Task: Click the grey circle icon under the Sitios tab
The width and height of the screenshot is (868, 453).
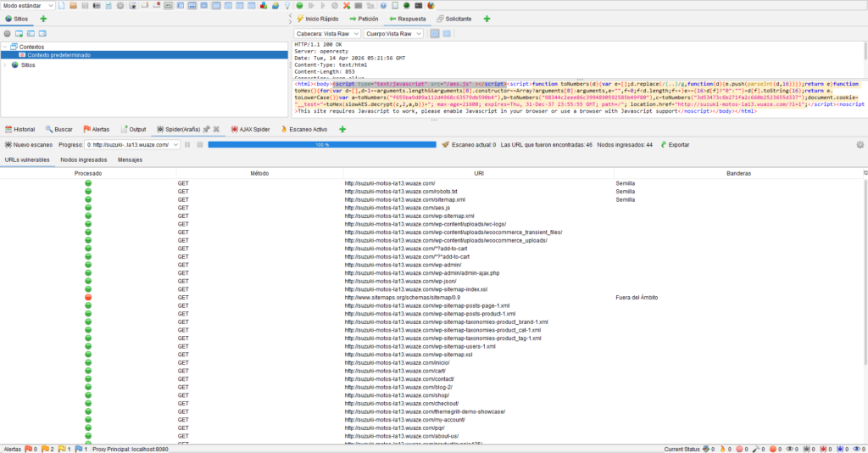Action: tap(7, 34)
